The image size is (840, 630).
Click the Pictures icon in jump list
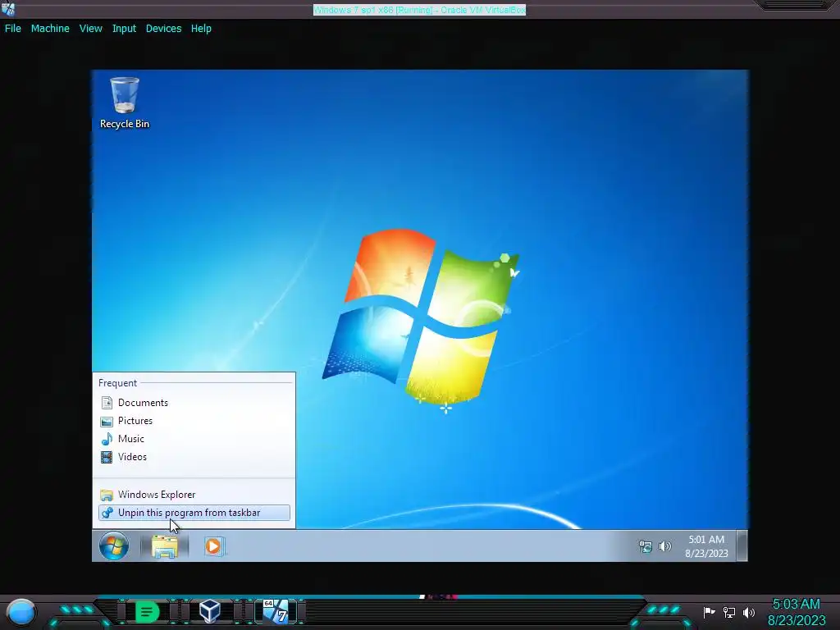point(107,421)
